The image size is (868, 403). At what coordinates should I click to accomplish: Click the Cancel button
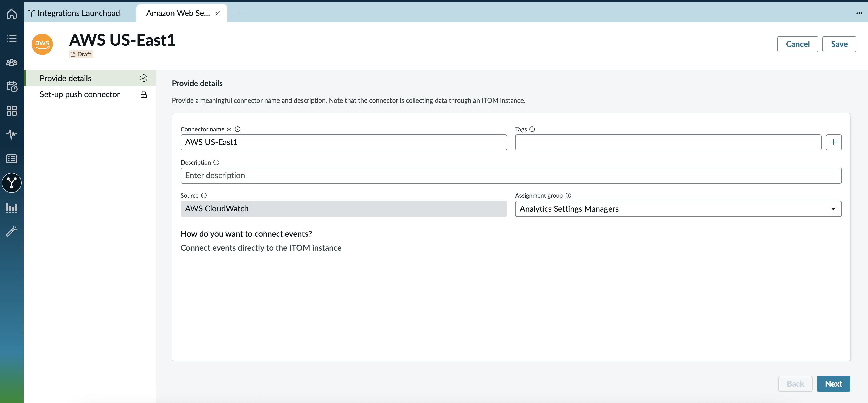[797, 44]
